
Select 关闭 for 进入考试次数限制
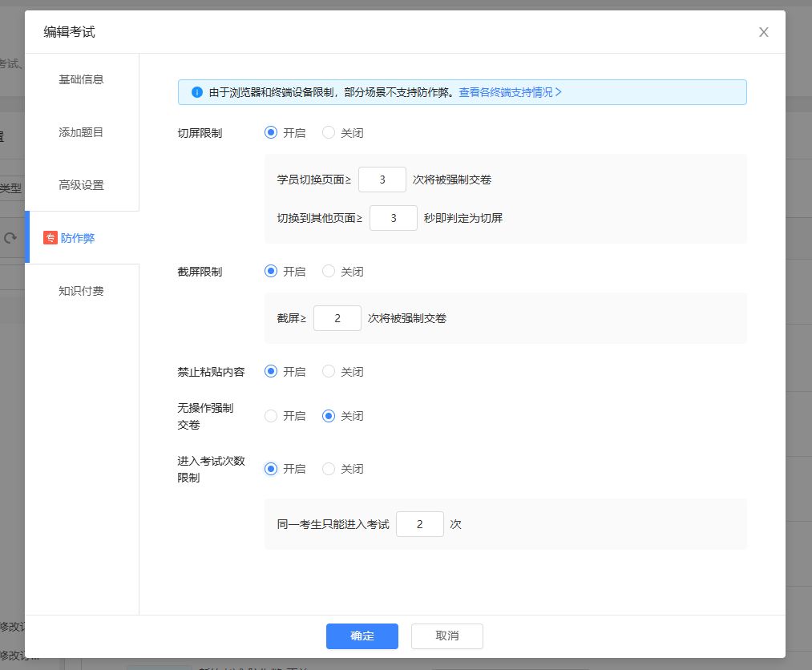click(x=329, y=469)
